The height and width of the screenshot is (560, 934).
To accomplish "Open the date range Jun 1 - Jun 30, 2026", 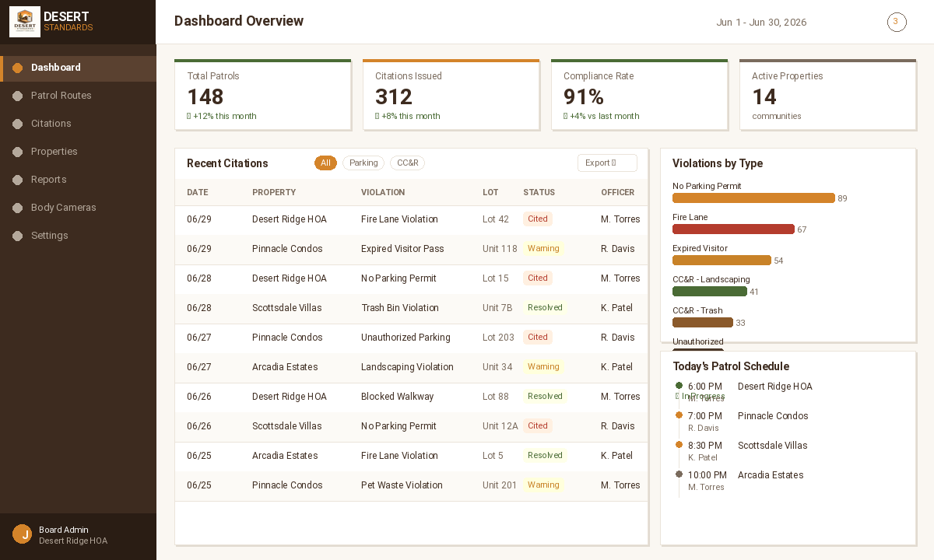I will pos(761,23).
